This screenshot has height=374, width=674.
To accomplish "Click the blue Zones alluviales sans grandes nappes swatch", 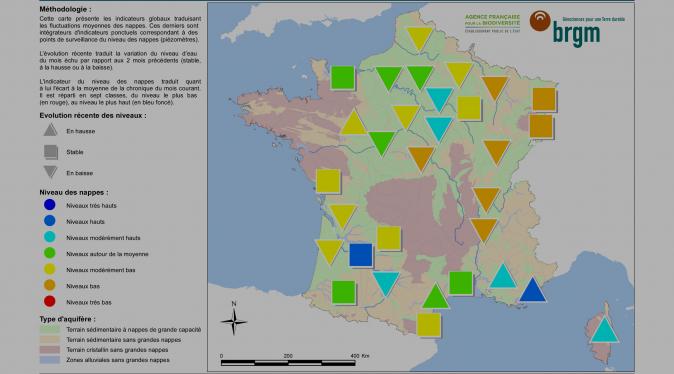I will tap(50, 360).
